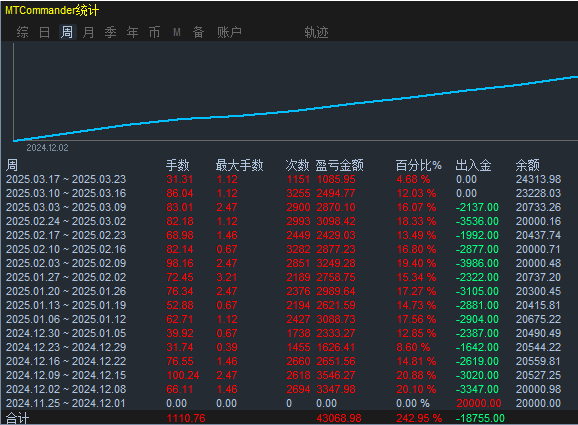Click the 合计 total row label
578x425 pixels.
tap(17, 418)
